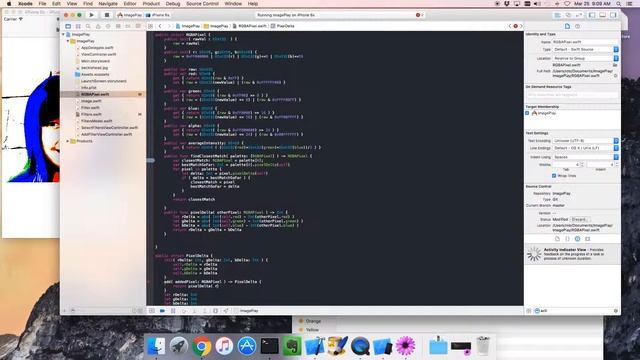The width and height of the screenshot is (640, 360).
Task: Click the red error indicator in jump bar
Action: tap(516, 26)
